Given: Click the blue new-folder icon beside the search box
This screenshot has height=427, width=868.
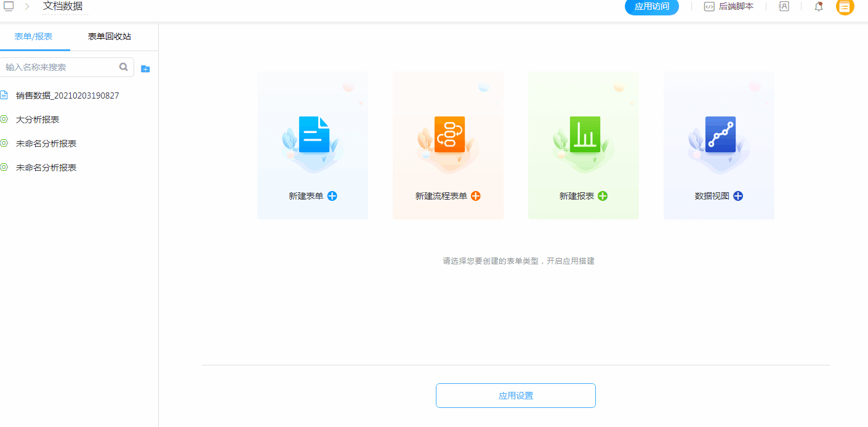Looking at the screenshot, I should [145, 68].
